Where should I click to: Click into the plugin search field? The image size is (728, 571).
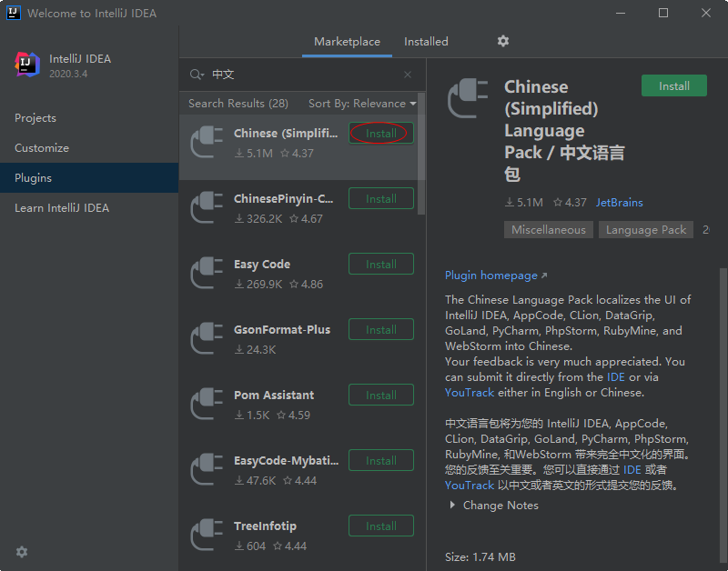click(304, 75)
